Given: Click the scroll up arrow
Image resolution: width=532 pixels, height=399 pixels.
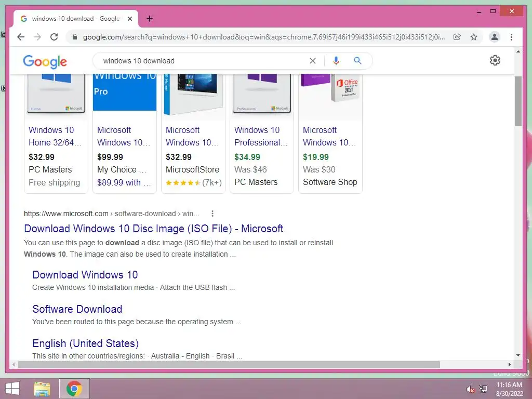Looking at the screenshot, I should [x=518, y=51].
